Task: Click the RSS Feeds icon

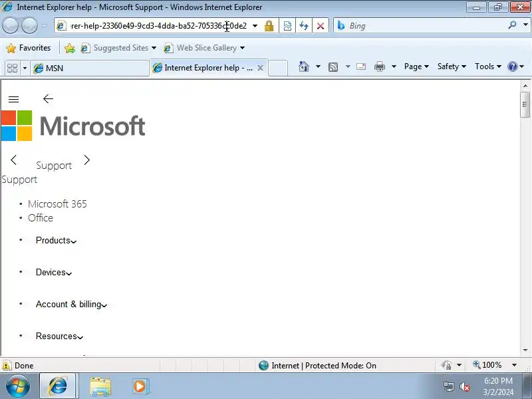Action: coord(333,67)
